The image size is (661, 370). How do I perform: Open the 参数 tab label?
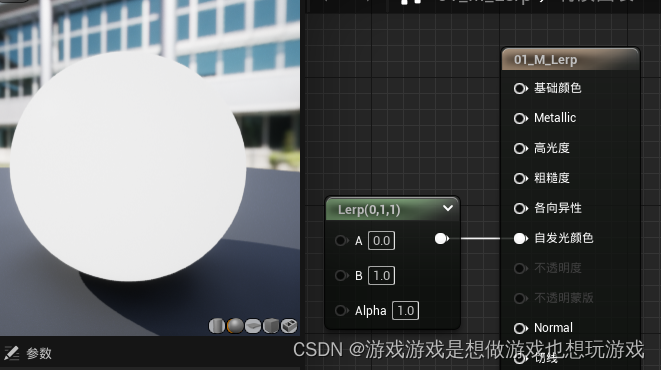pos(39,353)
